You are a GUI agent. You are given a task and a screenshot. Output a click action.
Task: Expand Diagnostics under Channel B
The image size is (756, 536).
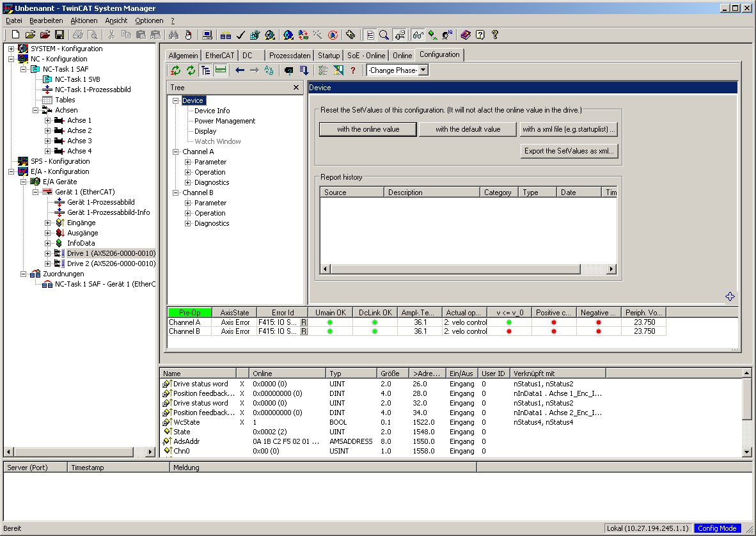(x=187, y=223)
